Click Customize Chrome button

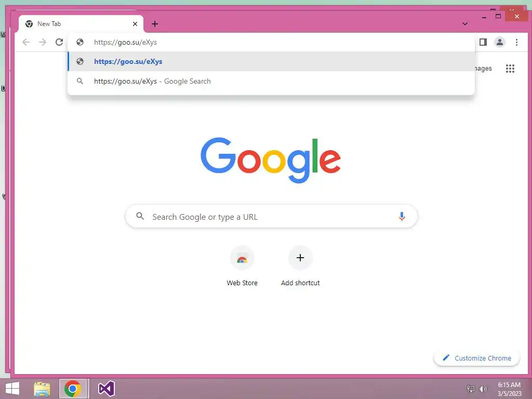476,358
